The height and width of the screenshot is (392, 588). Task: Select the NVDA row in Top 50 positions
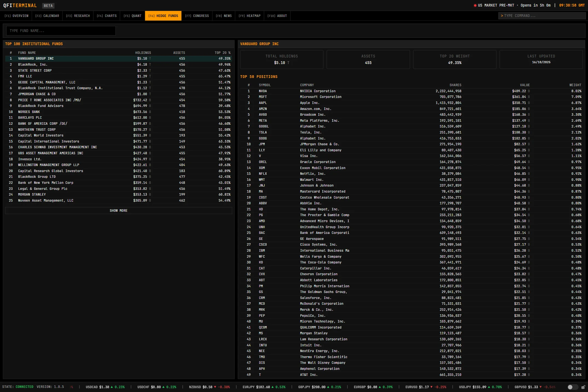(x=410, y=91)
